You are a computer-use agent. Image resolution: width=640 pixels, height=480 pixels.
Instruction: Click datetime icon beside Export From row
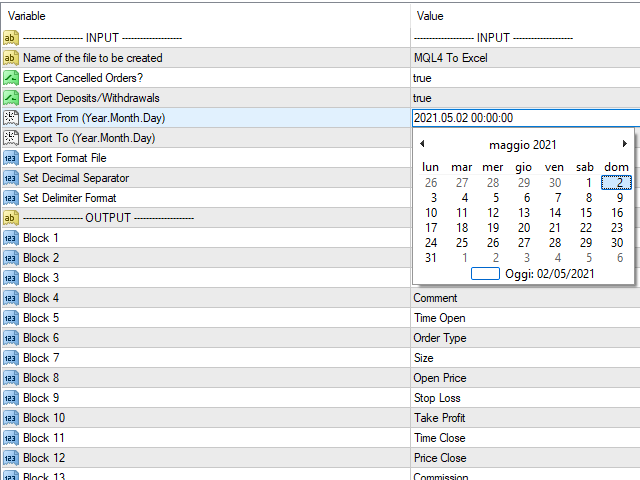11,118
